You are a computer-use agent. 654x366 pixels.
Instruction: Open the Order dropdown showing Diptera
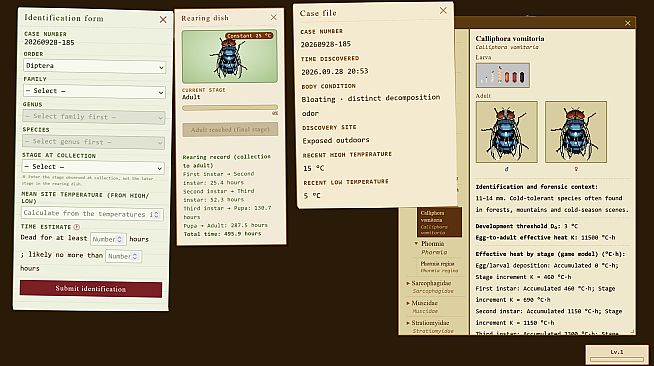pos(94,66)
